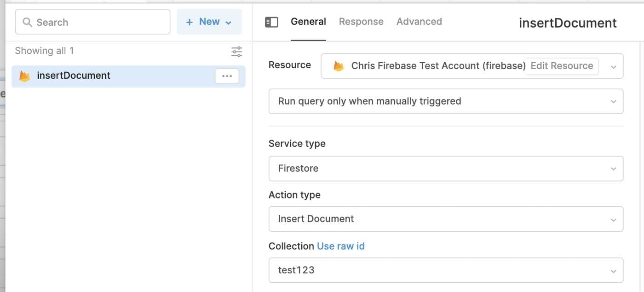Screen dimensions: 644x292
Task: Open the 'Run query only when manually triggered' dropdown
Action: tap(445, 101)
